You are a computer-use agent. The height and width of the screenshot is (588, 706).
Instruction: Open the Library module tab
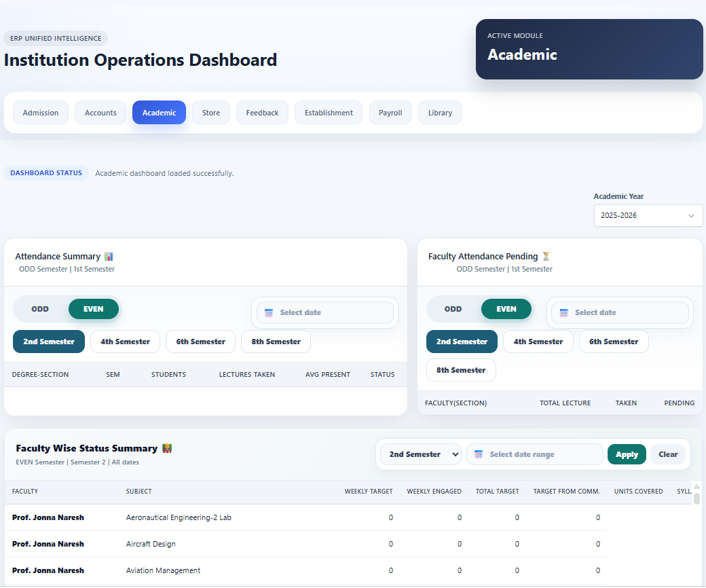pos(440,113)
